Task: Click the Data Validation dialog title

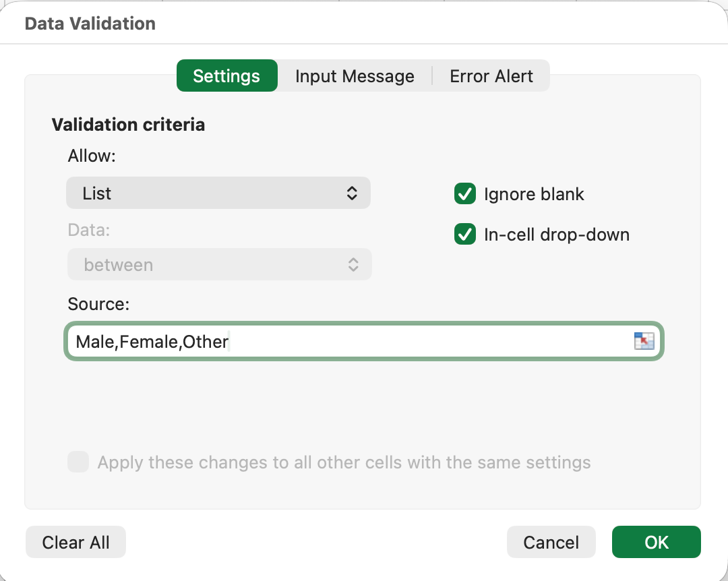Action: point(90,24)
